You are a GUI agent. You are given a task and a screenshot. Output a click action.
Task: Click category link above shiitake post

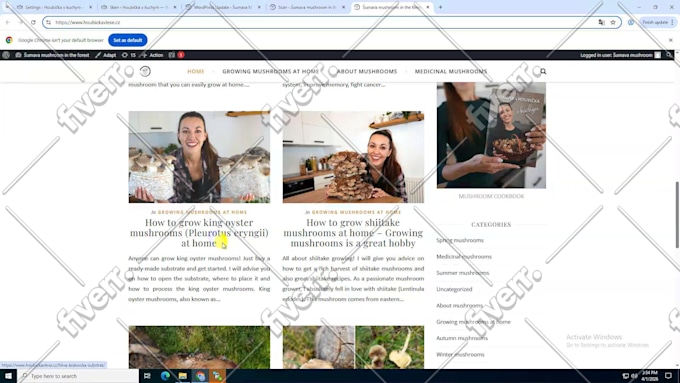[356, 212]
